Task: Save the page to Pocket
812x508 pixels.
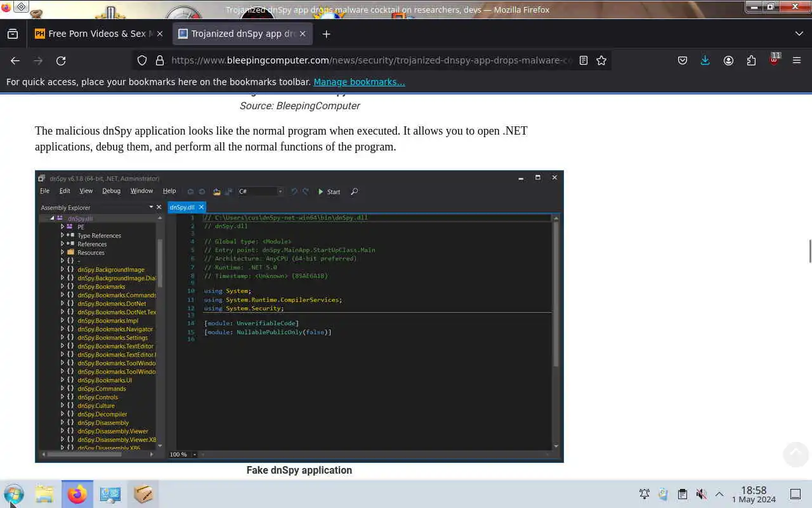Action: point(683,61)
